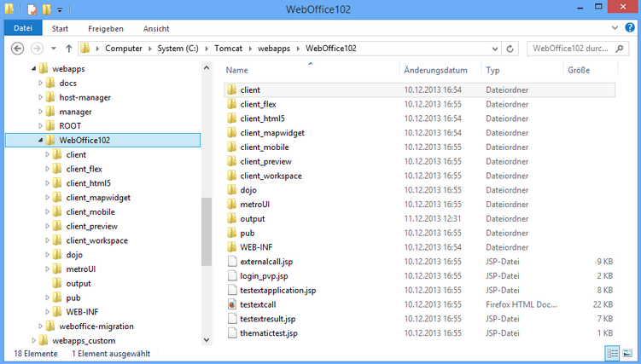The image size is (641, 364).
Task: Expand the client_html5 tree node
Action: (48, 183)
